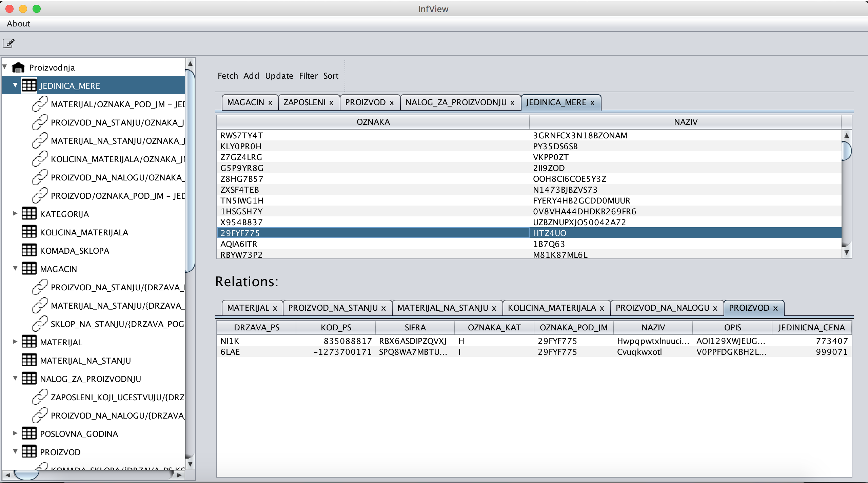This screenshot has height=483, width=868.
Task: Click the data table vertical scrollbar thumb
Action: [847, 151]
